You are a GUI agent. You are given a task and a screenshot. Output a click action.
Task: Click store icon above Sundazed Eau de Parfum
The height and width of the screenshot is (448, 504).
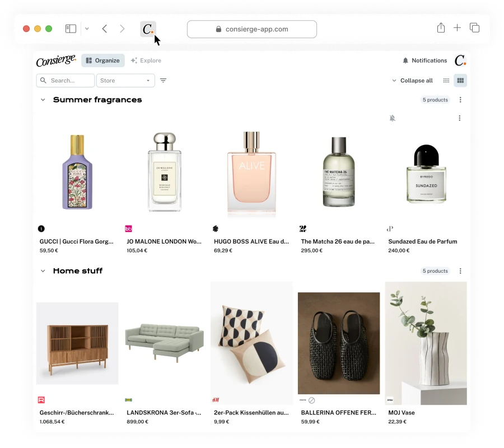pos(390,228)
